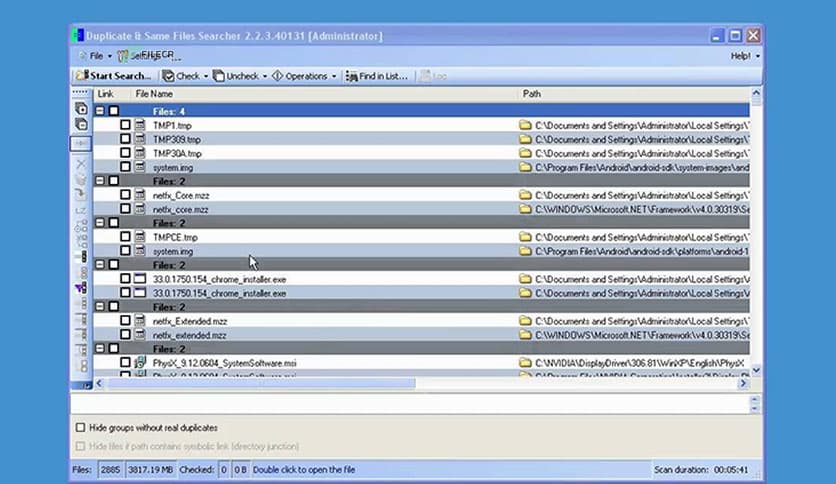Screen dimensions: 836x484
Task: Click the disabled Log icon in the toolbar
Action: point(425,76)
